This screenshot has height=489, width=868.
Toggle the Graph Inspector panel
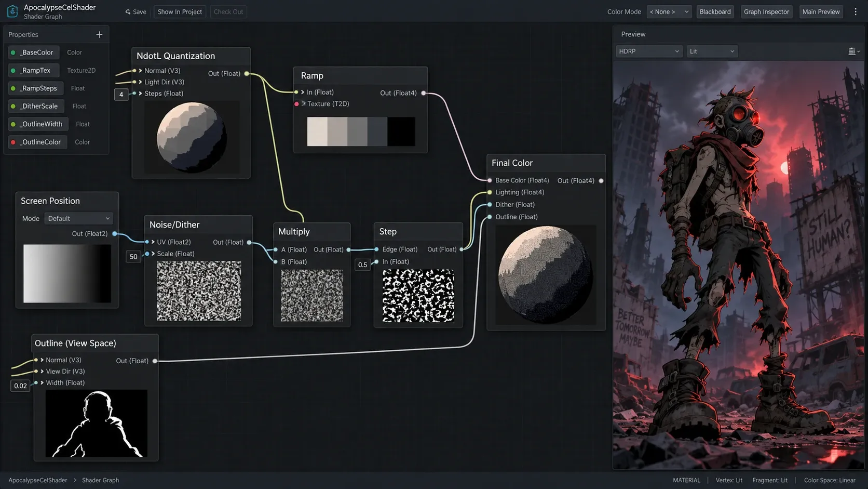click(x=766, y=11)
